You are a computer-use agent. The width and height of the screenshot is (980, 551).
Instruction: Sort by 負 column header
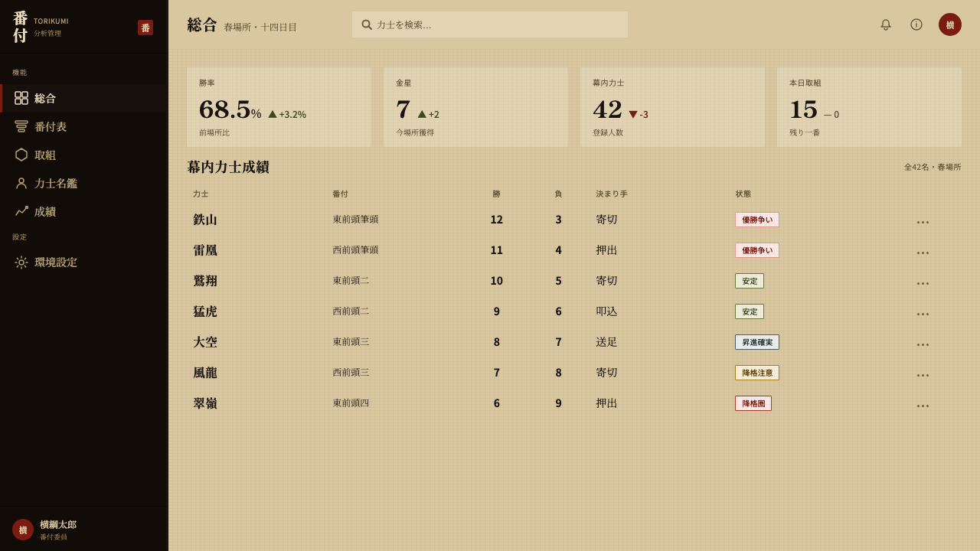click(558, 194)
